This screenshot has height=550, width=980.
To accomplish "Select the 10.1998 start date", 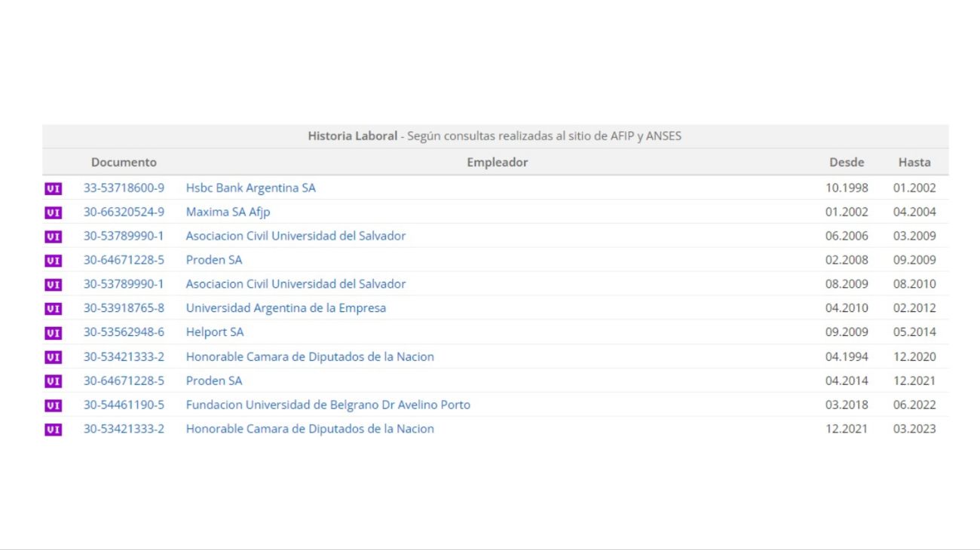I will [x=847, y=188].
